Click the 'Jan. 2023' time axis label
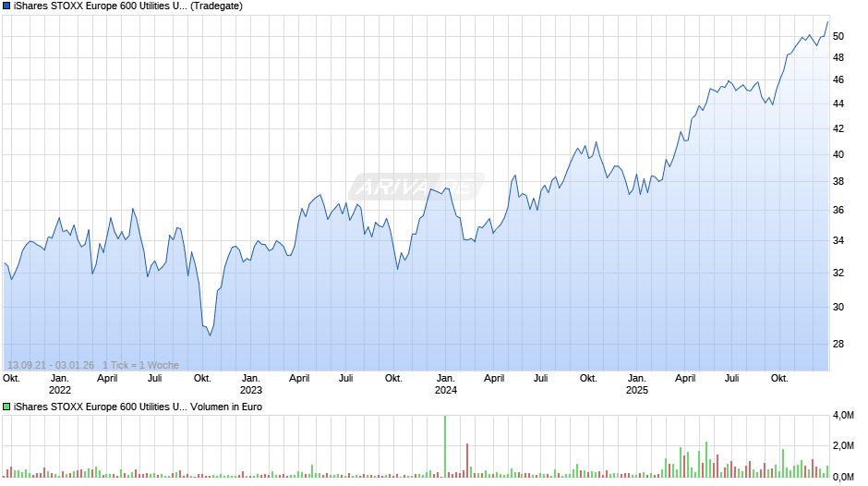The width and height of the screenshot is (868, 486). click(251, 384)
